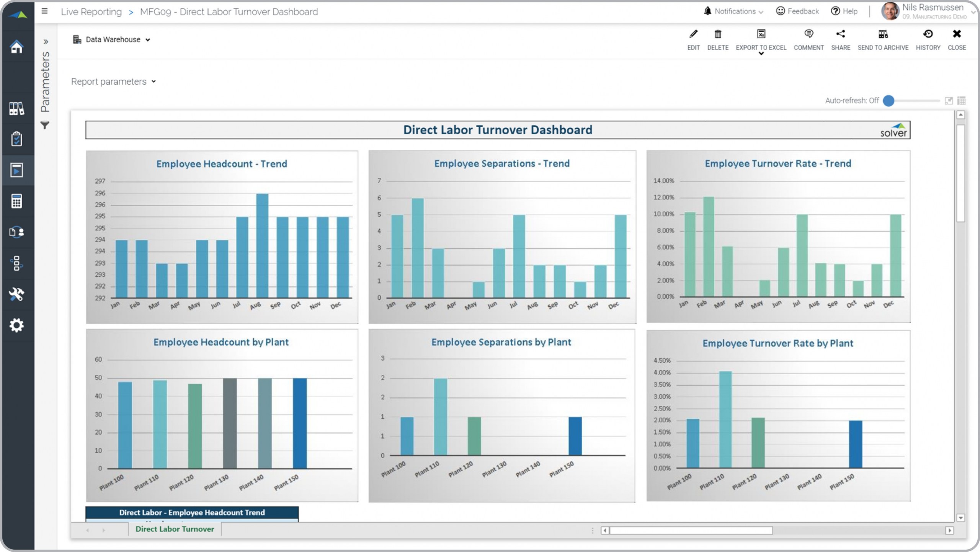Open the Notifications menu
Viewport: 980px width, 552px height.
pos(733,11)
